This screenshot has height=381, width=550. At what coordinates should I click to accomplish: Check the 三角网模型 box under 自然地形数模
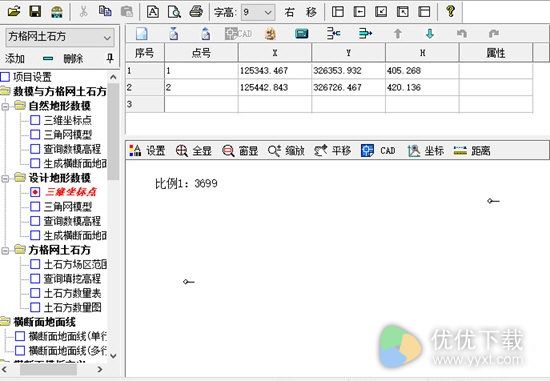[x=35, y=135]
